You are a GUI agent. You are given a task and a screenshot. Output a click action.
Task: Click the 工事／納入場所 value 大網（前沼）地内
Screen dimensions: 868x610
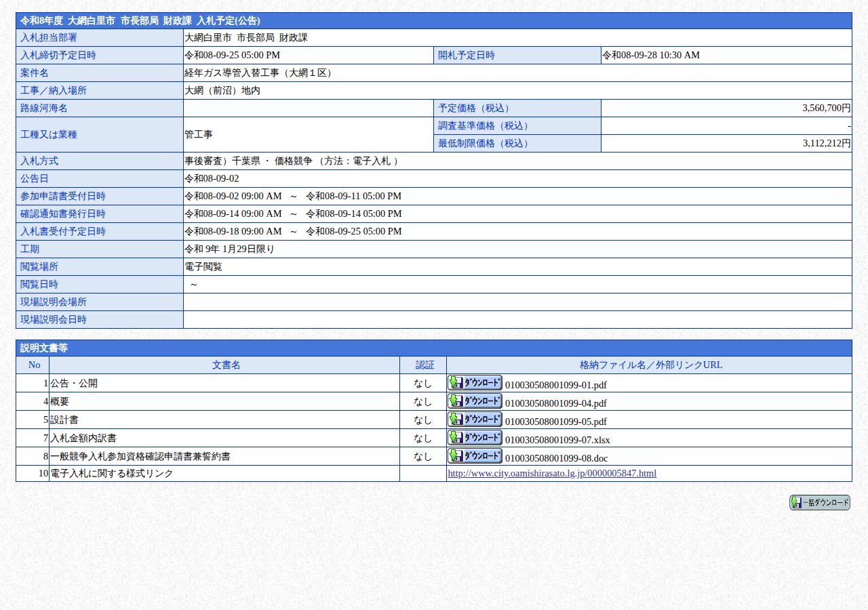[222, 90]
